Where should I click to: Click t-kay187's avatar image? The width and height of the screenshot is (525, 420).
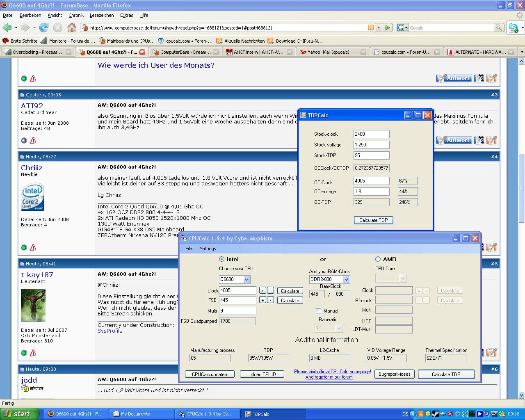tap(33, 306)
